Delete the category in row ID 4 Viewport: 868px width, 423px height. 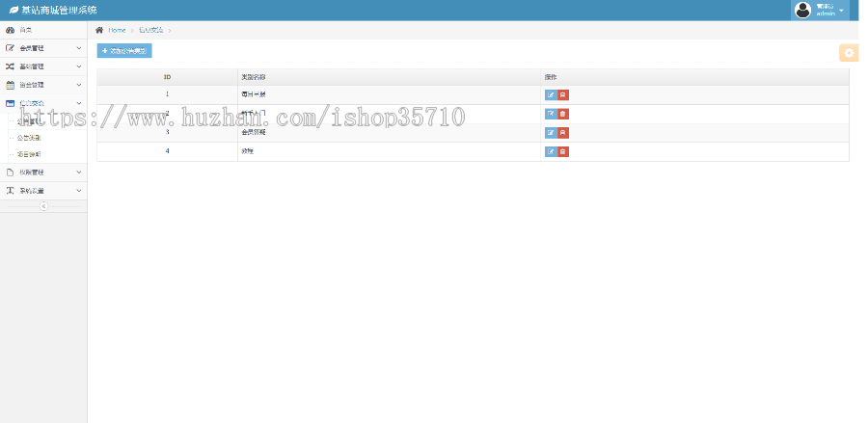click(563, 151)
